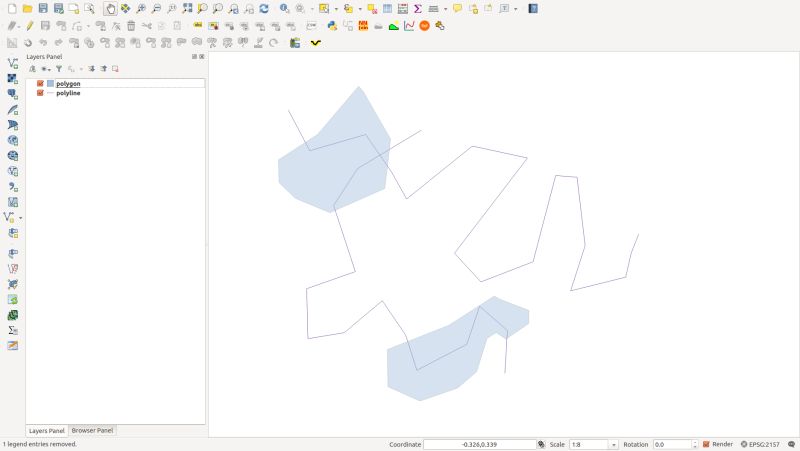Click the round orange plugin icon

[x=424, y=26]
